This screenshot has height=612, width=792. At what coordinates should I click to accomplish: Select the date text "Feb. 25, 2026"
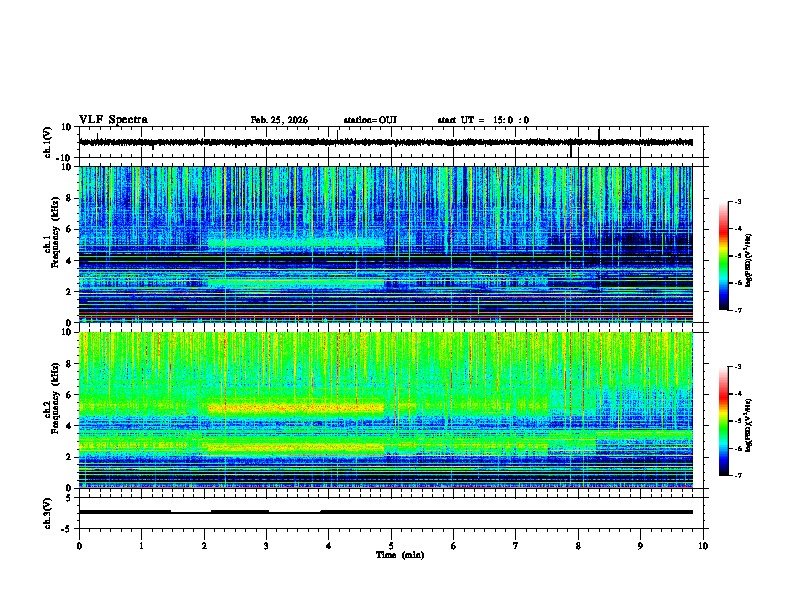[x=279, y=120]
